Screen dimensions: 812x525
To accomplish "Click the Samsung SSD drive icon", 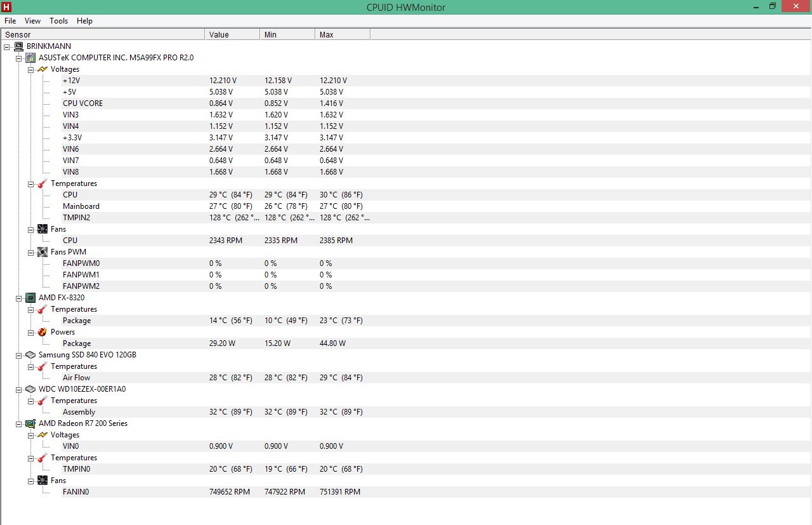I will tap(30, 355).
